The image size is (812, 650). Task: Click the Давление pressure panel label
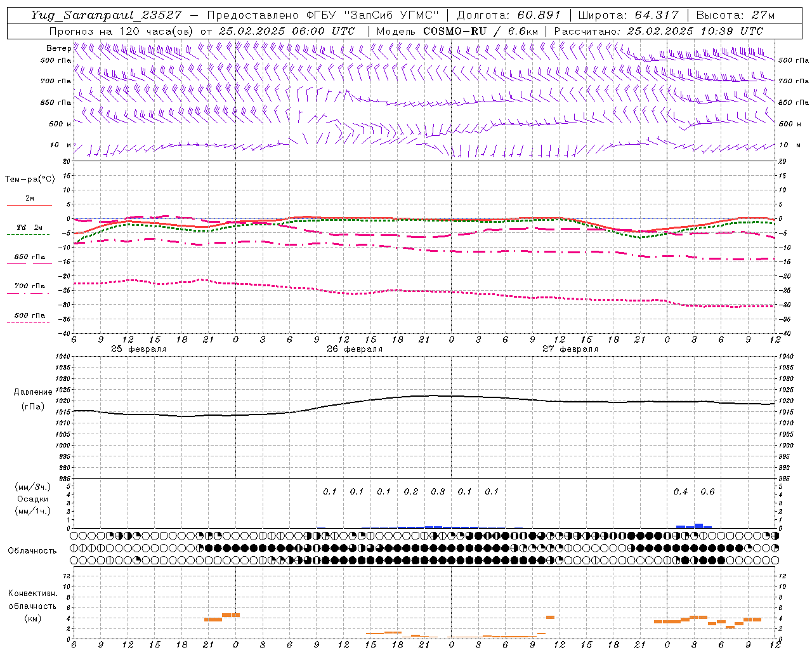(x=33, y=392)
